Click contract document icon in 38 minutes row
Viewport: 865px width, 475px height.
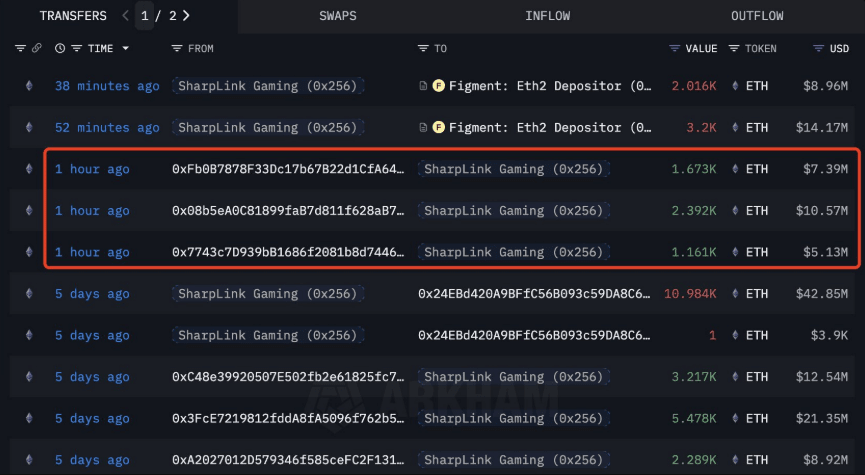point(423,86)
